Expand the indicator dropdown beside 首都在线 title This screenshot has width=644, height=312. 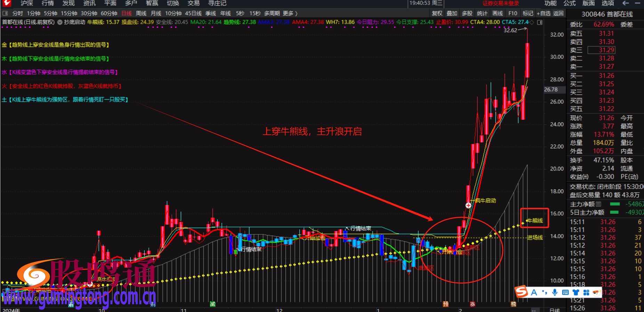click(60, 22)
